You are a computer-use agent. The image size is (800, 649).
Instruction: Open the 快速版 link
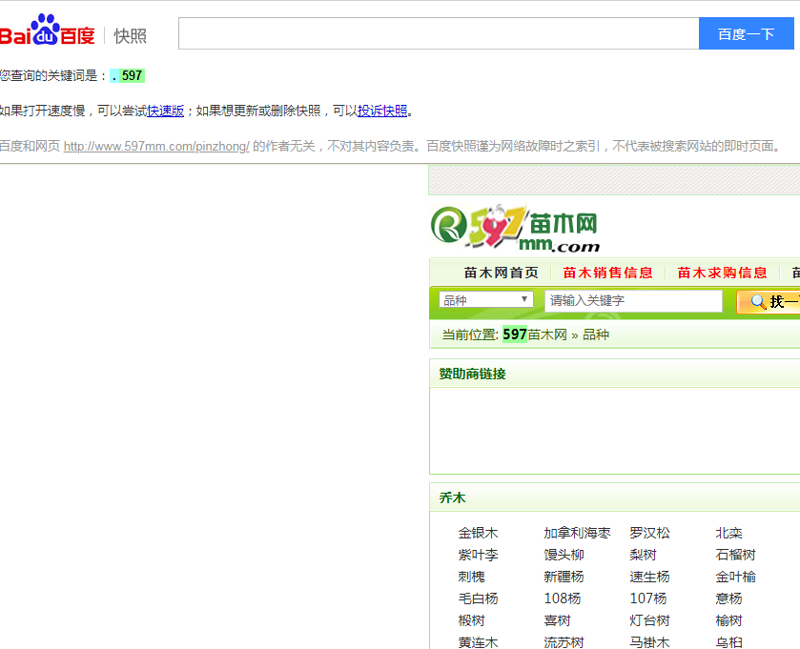coord(166,111)
